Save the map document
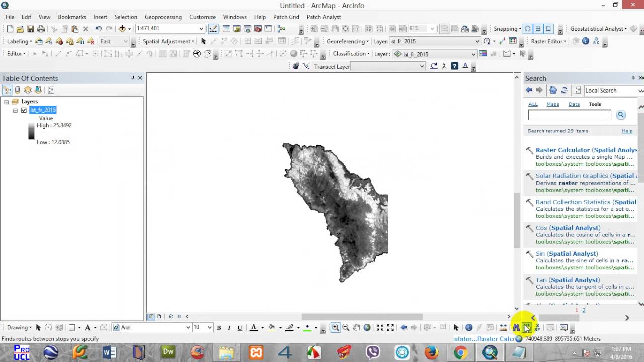 coord(31,29)
